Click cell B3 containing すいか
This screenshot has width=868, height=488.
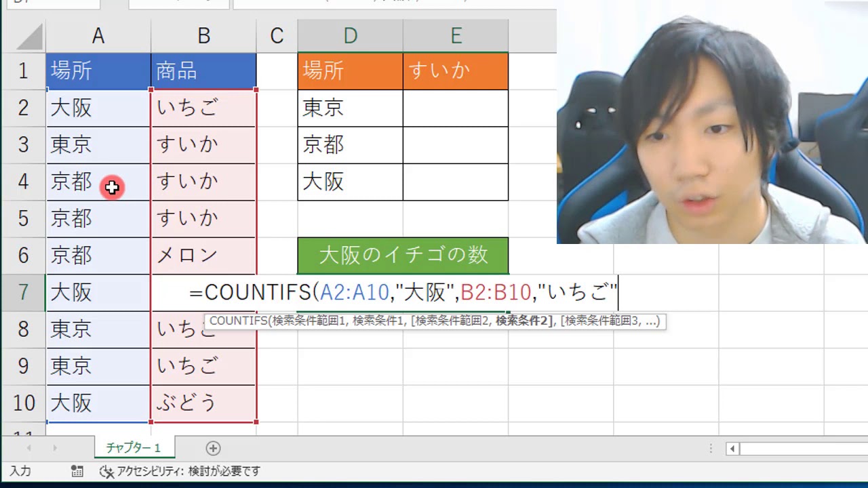click(203, 145)
